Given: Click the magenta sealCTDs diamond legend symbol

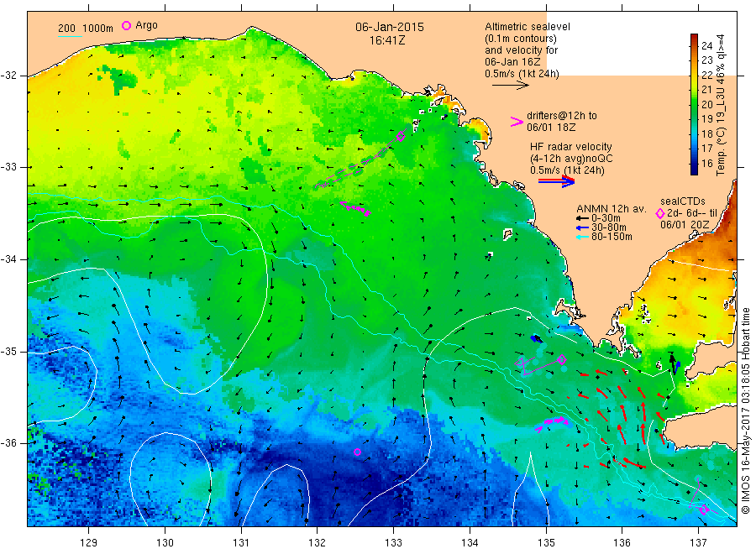Looking at the screenshot, I should coord(660,213).
